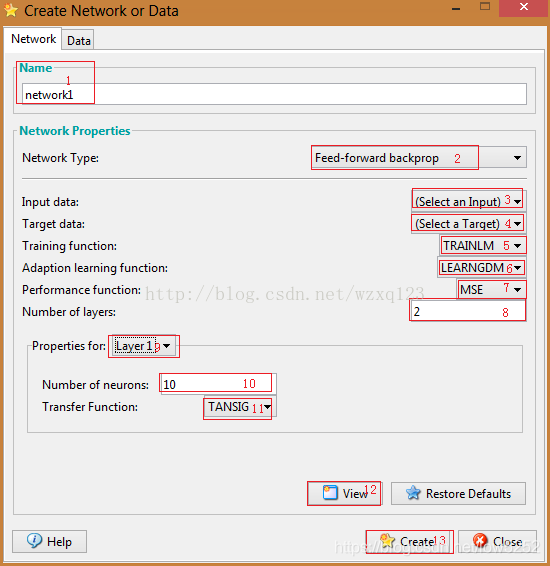The width and height of the screenshot is (550, 566).
Task: Click the Restore Defaults button
Action: click(x=458, y=493)
